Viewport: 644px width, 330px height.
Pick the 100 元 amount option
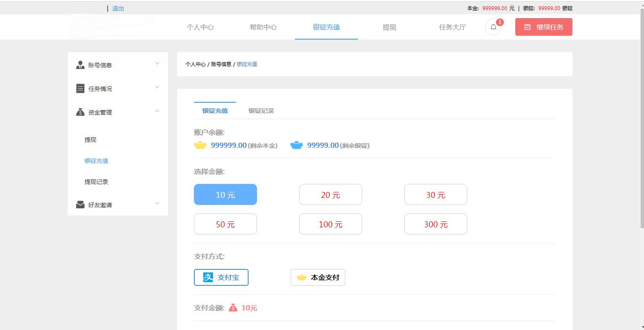331,224
